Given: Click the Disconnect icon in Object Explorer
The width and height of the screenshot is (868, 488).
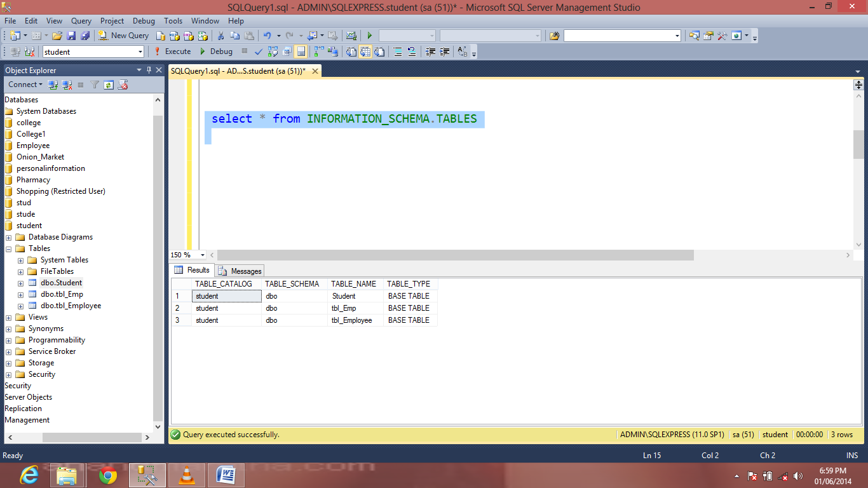Looking at the screenshot, I should pyautogui.click(x=67, y=84).
